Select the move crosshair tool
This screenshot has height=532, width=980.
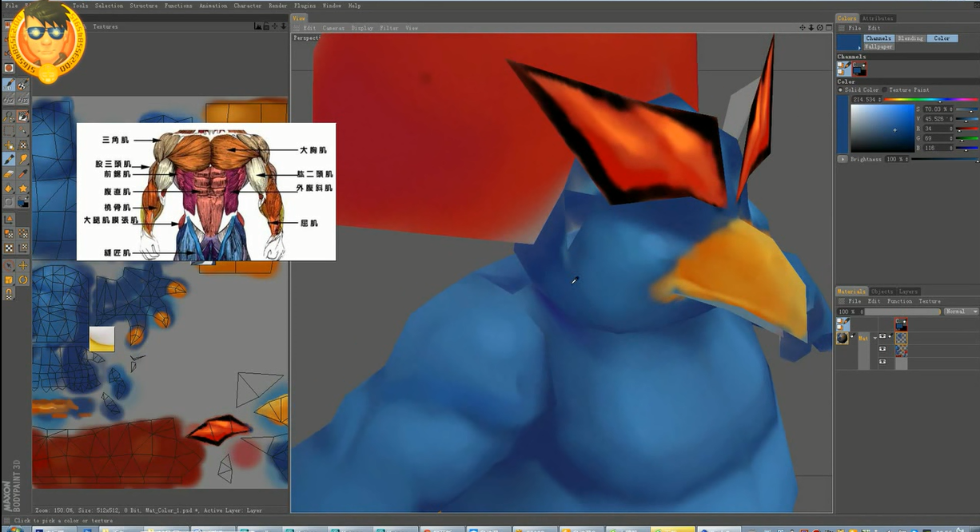point(23,265)
